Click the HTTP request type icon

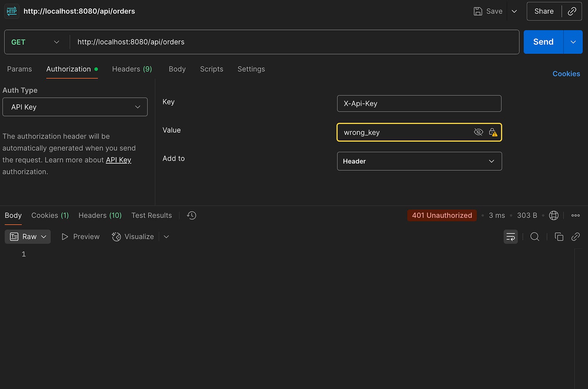point(12,11)
